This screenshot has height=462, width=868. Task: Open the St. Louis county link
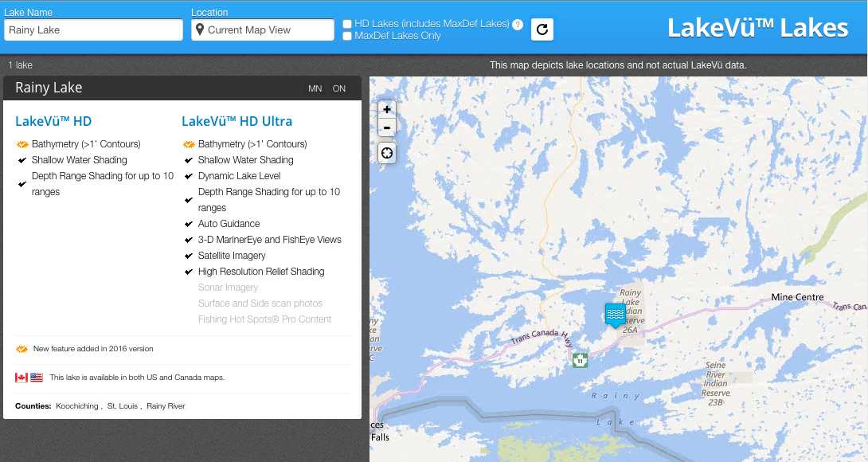(x=123, y=406)
